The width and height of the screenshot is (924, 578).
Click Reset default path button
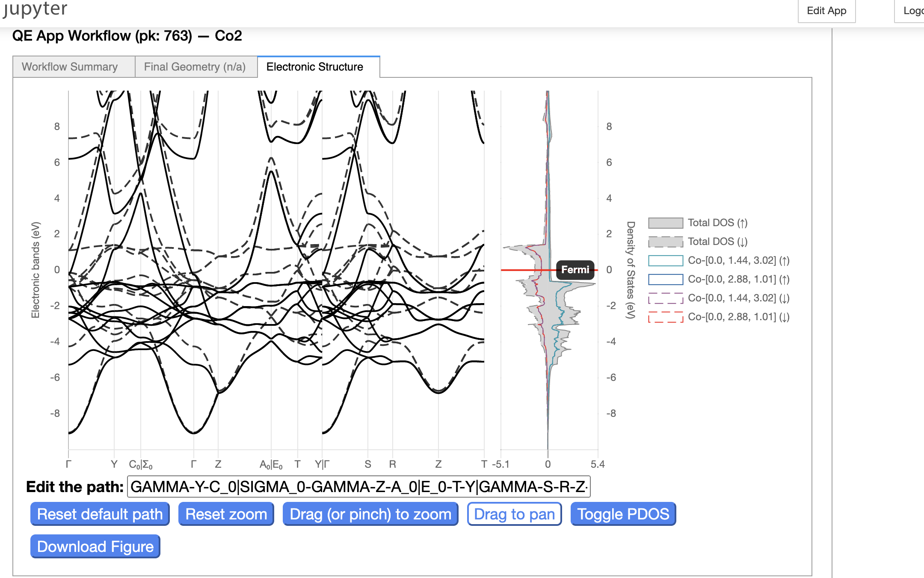point(99,514)
